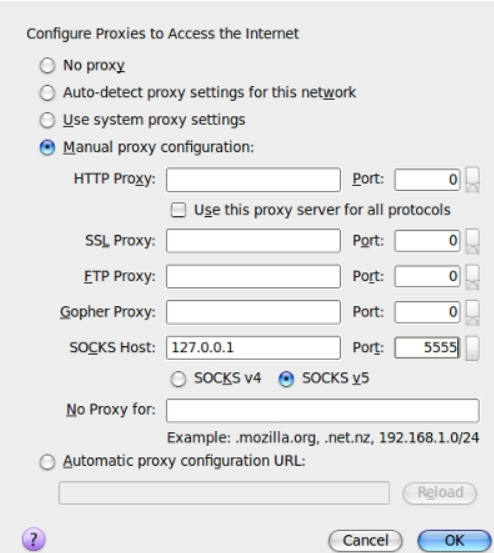The height and width of the screenshot is (553, 494).
Task: Select SOCKS v5 radio button
Action: [286, 379]
